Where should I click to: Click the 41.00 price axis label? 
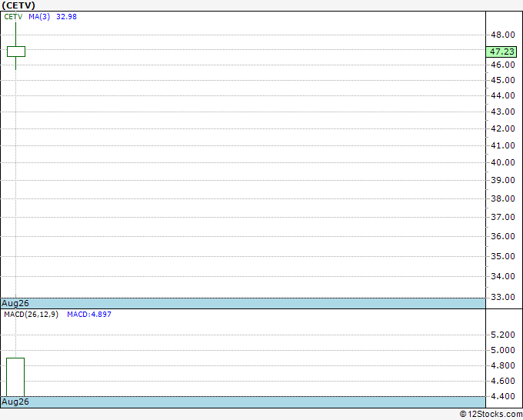[x=503, y=145]
